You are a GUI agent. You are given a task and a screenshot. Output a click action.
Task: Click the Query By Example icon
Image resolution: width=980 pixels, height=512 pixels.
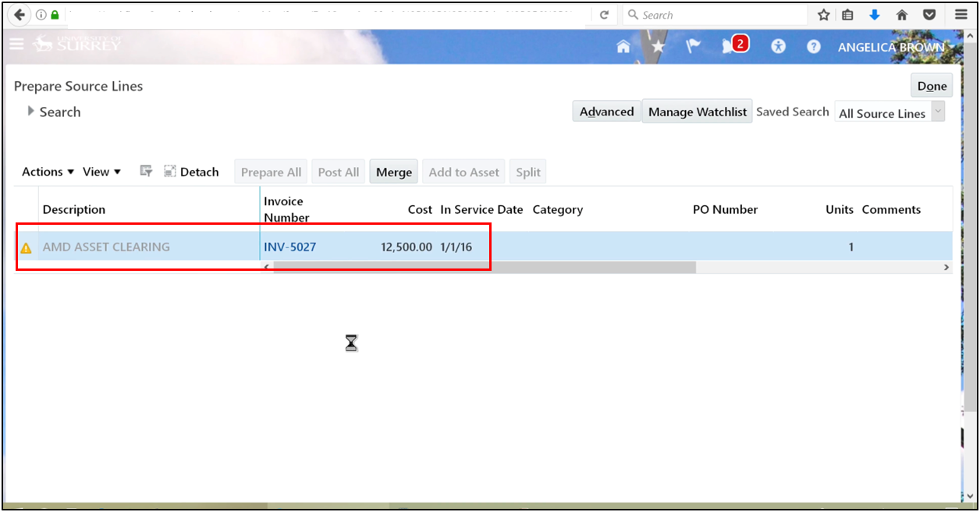pyautogui.click(x=146, y=172)
